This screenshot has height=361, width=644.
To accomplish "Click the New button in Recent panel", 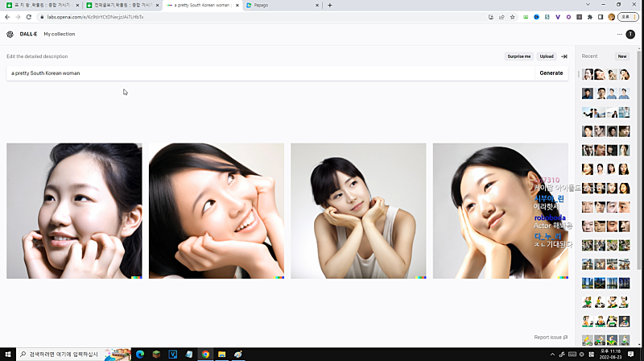I will tap(621, 56).
